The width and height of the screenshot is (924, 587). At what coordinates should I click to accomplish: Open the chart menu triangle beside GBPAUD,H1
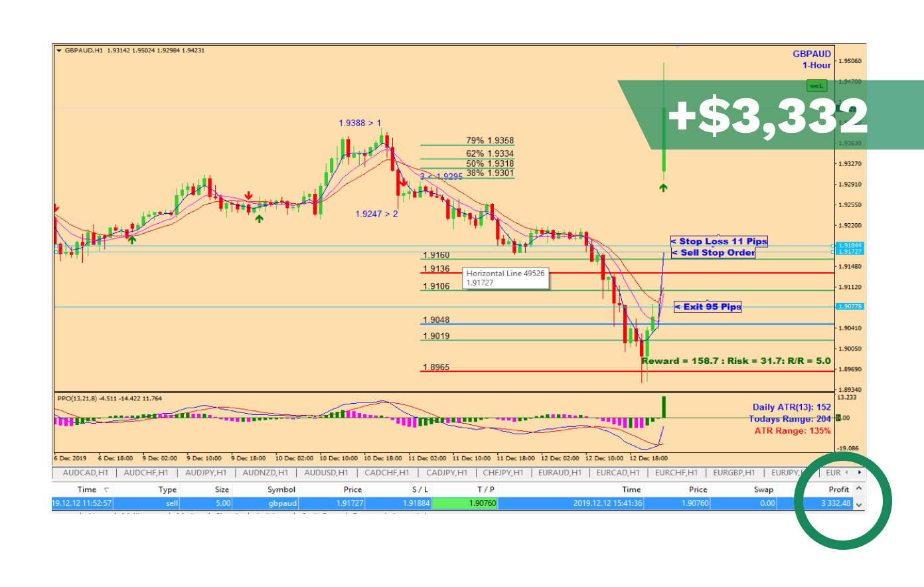click(x=59, y=50)
